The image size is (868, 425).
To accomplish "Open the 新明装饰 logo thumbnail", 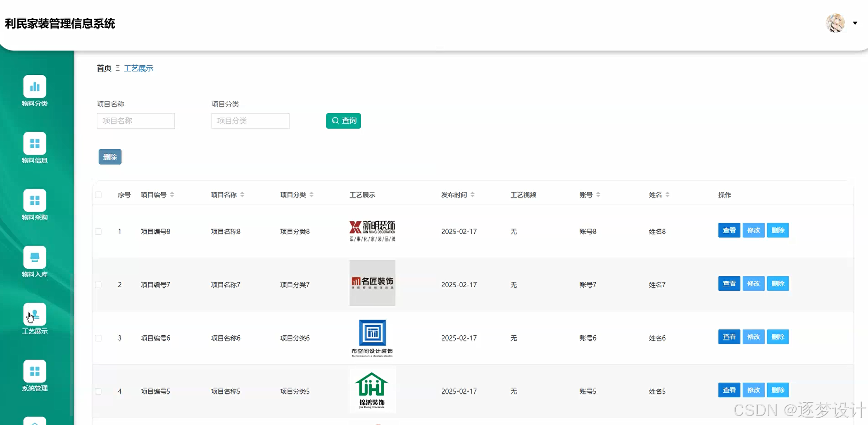I will (372, 231).
